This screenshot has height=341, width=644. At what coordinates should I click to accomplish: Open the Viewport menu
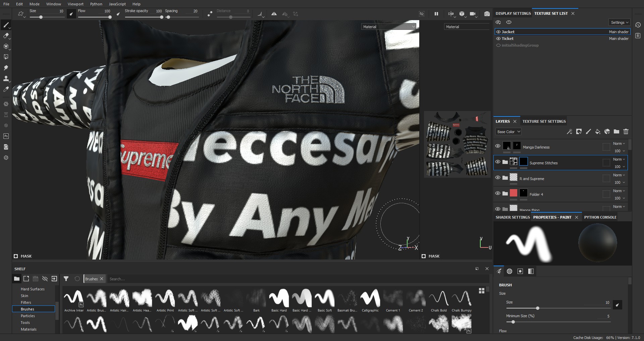tap(75, 4)
